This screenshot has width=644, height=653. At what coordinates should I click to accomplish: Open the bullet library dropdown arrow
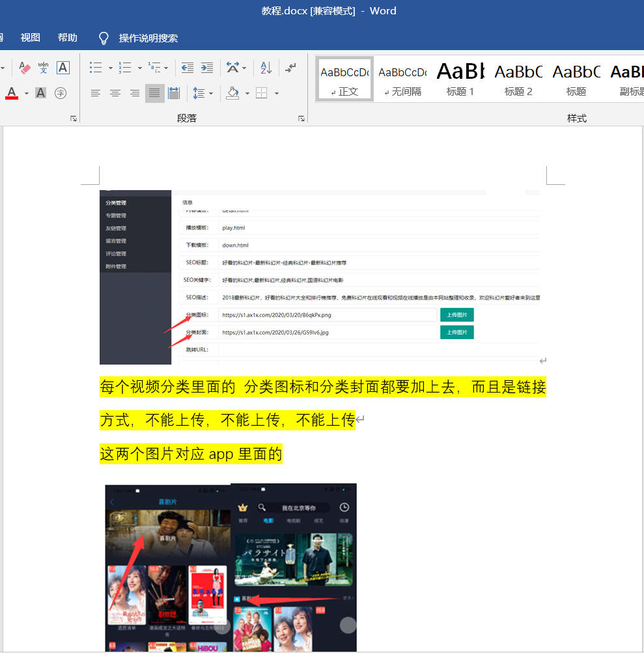[x=111, y=68]
